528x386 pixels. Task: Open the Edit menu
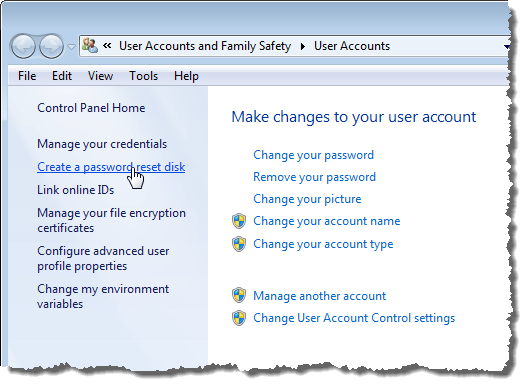click(62, 76)
